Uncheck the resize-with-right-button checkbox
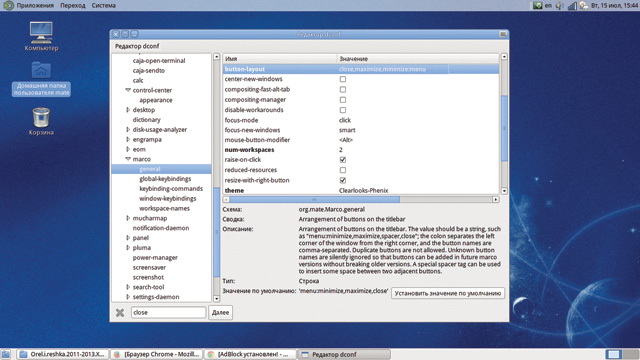 (343, 180)
